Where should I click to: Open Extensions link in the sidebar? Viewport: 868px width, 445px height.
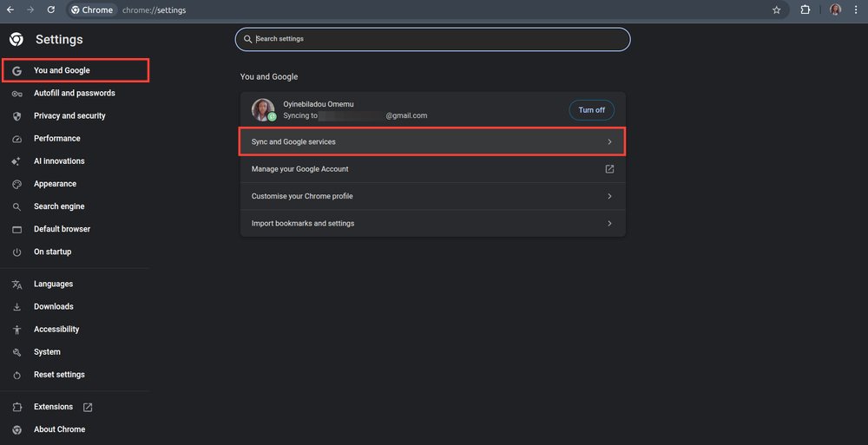(x=53, y=407)
